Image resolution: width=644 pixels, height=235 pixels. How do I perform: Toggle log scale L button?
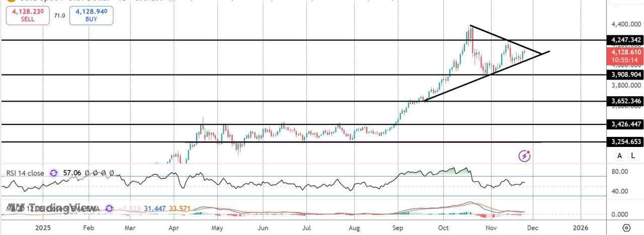pos(631,156)
